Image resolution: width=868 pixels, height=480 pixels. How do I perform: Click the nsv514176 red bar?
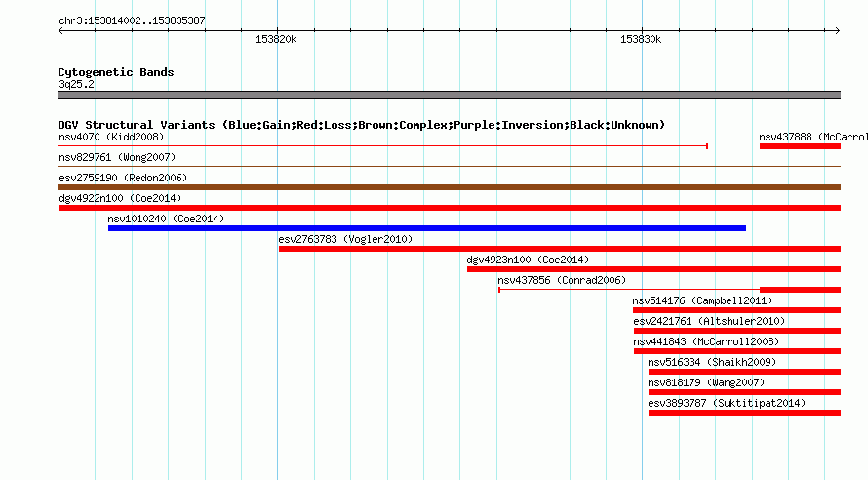click(736, 310)
